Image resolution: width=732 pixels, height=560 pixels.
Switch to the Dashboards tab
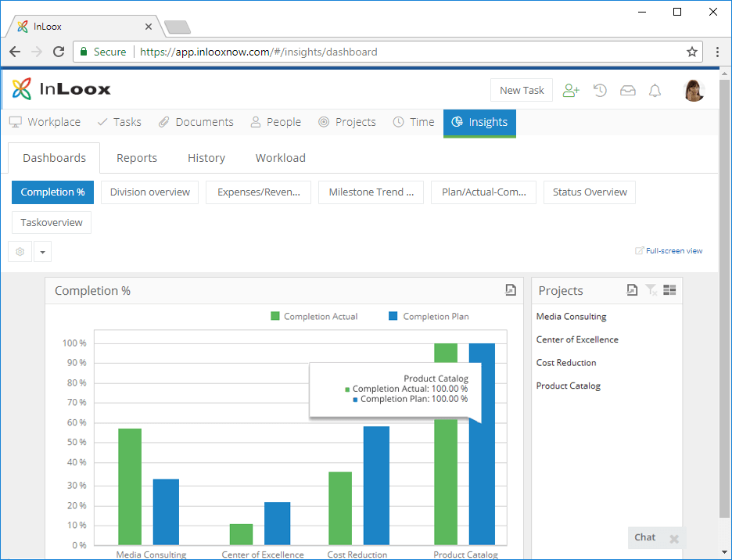click(54, 158)
